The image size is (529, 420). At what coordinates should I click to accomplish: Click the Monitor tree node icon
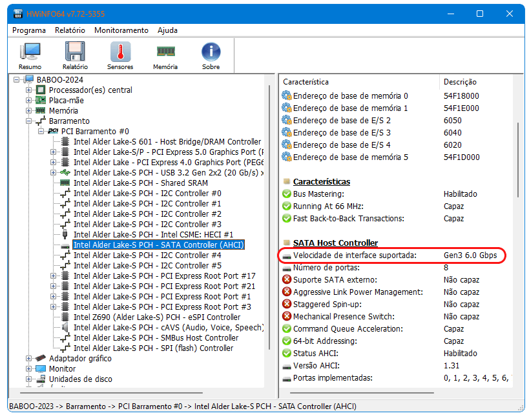coord(41,369)
